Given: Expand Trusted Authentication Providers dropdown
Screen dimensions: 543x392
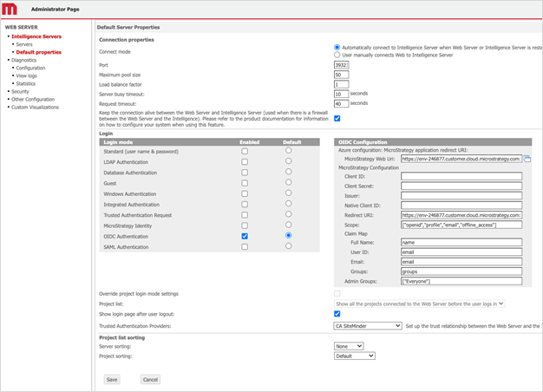Looking at the screenshot, I should click(x=368, y=326).
